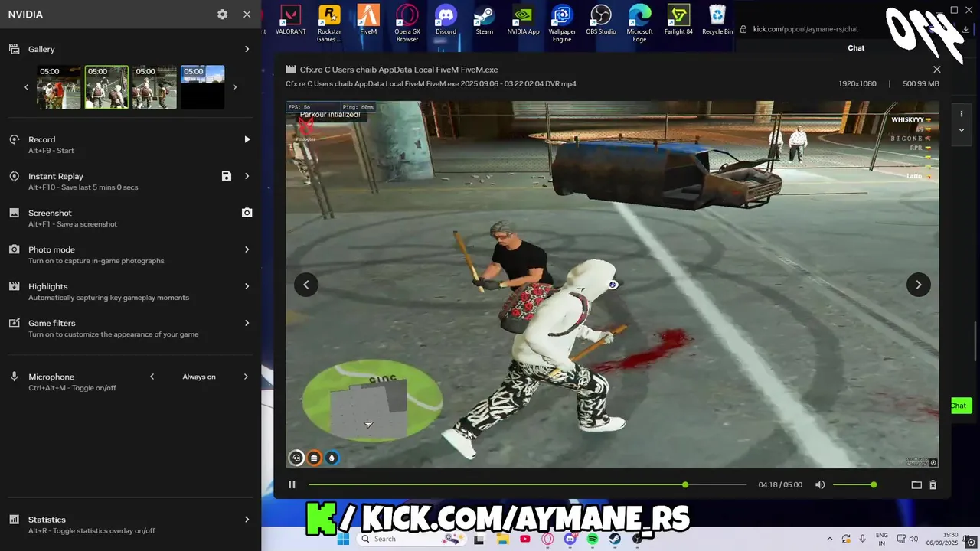The image size is (980, 551).
Task: Adjust the video volume slider
Action: point(854,484)
